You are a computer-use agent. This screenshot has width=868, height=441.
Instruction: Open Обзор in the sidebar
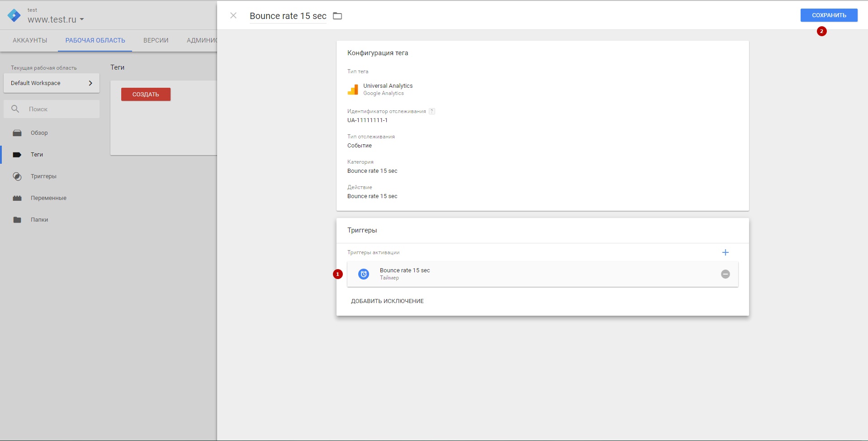tap(39, 133)
